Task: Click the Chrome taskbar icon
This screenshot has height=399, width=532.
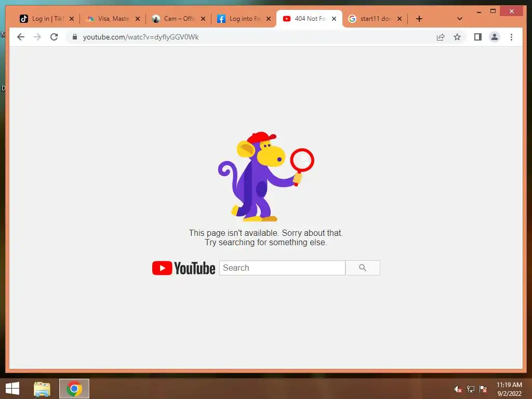Action: [74, 389]
